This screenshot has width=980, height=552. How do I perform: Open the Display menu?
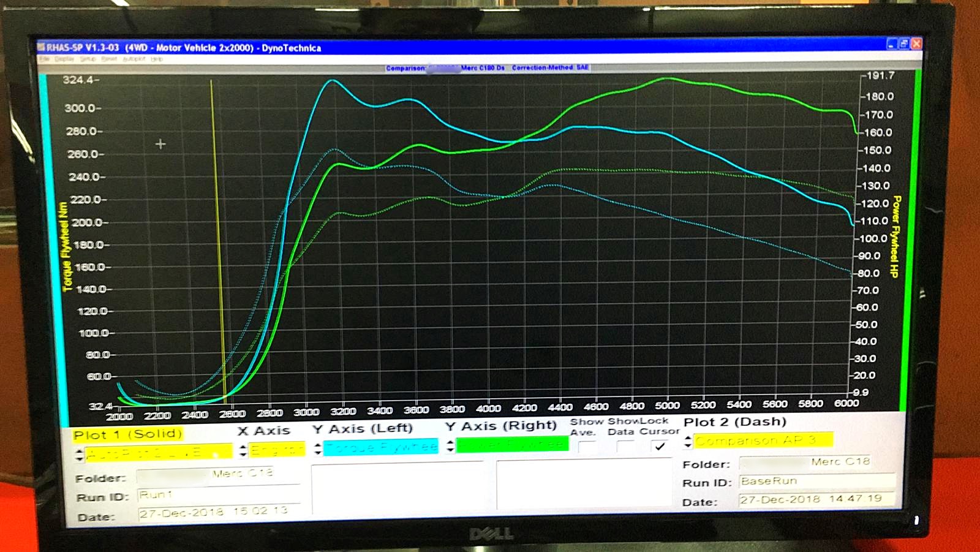pyautogui.click(x=64, y=59)
